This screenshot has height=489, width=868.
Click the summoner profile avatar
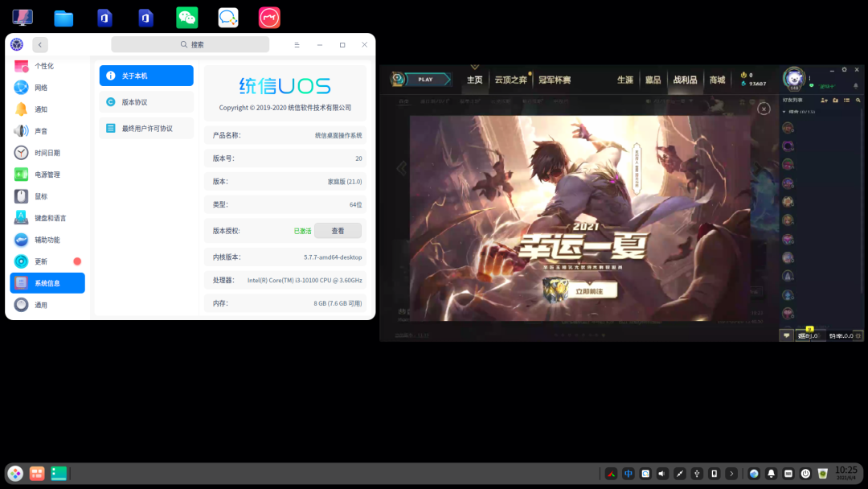[x=794, y=78]
